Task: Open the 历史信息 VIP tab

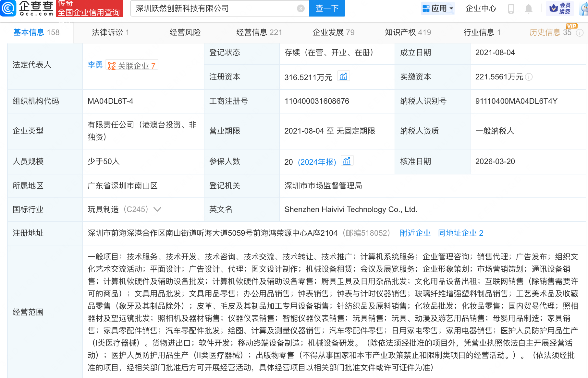Action: pos(550,32)
